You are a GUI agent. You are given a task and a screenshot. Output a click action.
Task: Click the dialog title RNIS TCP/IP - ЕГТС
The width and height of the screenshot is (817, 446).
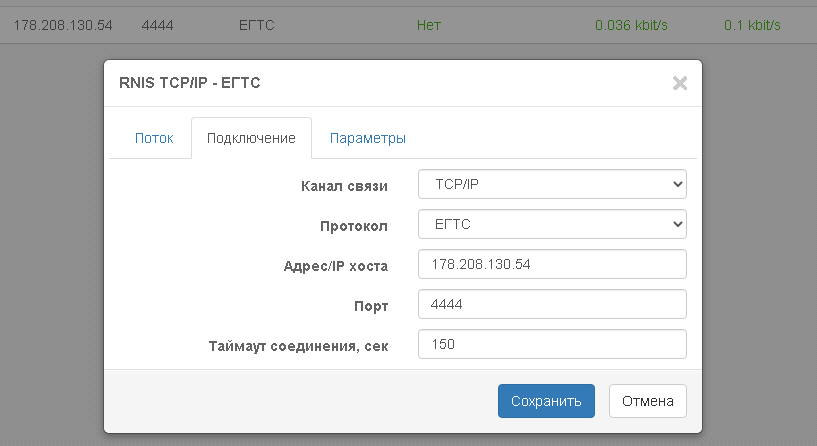(x=190, y=83)
